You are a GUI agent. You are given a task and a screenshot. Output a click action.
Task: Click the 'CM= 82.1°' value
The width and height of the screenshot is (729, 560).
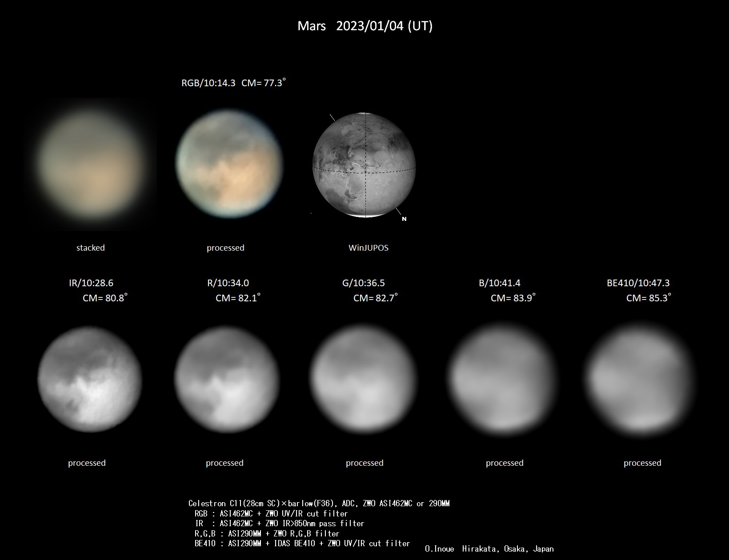pyautogui.click(x=238, y=298)
